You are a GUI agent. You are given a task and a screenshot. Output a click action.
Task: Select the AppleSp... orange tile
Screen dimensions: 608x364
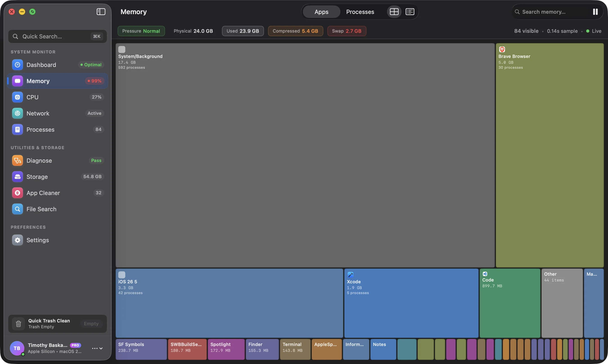pyautogui.click(x=326, y=349)
